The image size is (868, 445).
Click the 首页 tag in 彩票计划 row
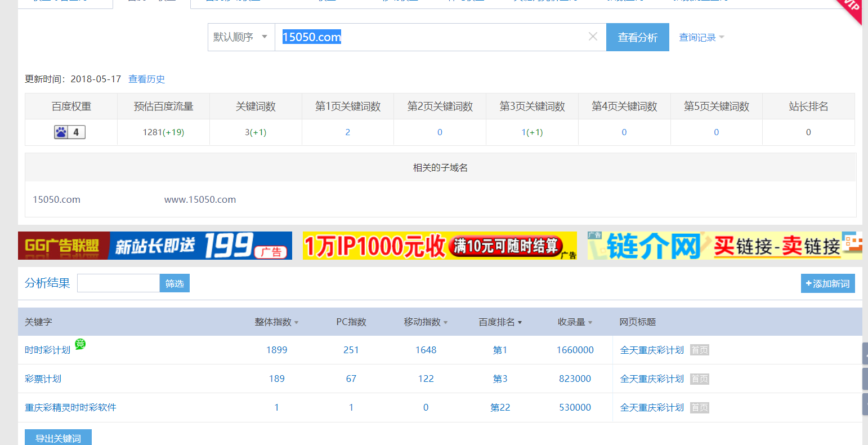coord(700,379)
